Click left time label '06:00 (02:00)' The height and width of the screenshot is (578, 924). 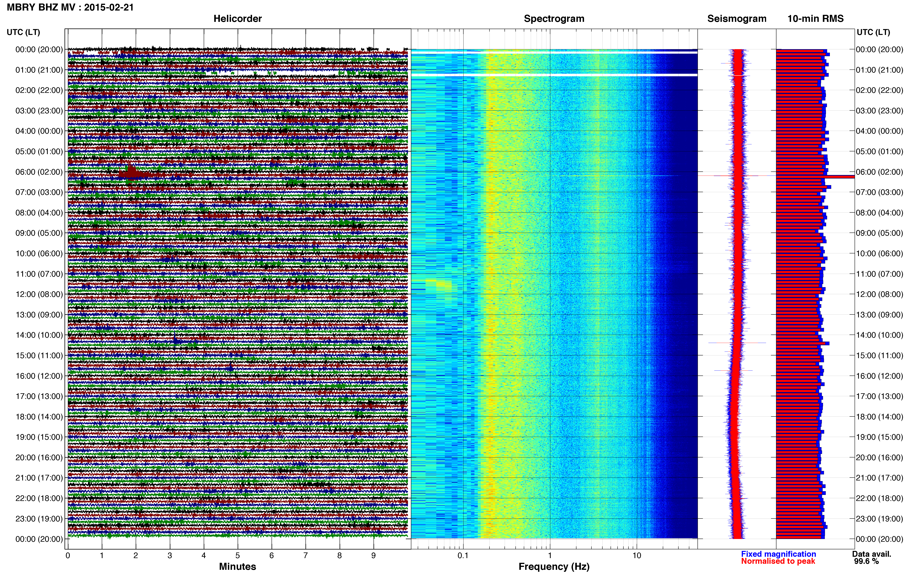(39, 172)
